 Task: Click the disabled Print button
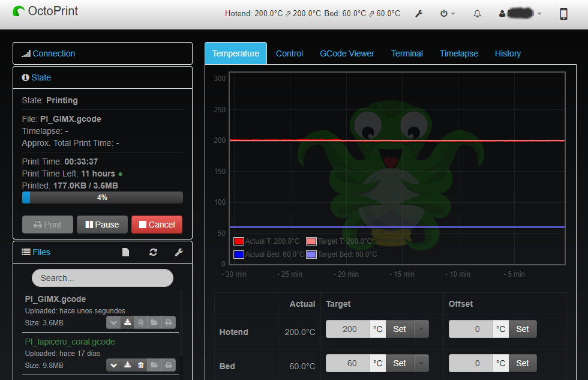tap(47, 225)
